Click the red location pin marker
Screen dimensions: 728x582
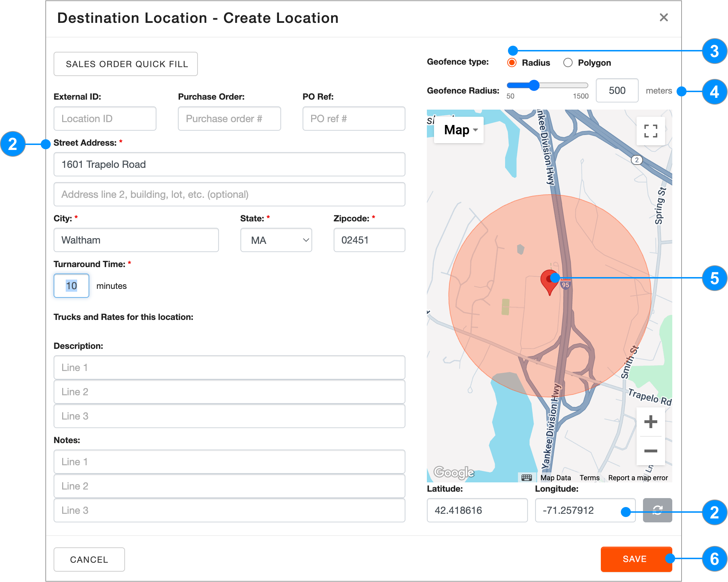coord(550,282)
